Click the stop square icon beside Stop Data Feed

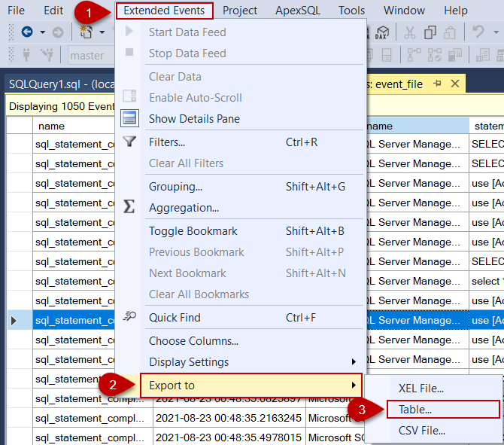tap(129, 52)
